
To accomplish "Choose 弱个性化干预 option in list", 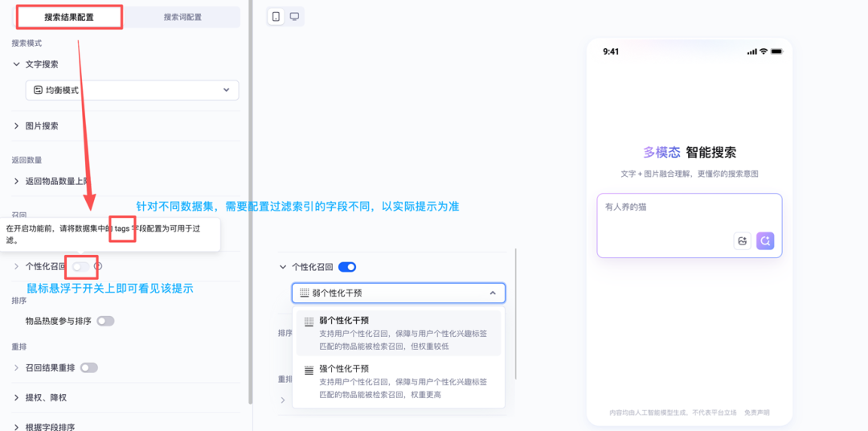I will pos(399,333).
